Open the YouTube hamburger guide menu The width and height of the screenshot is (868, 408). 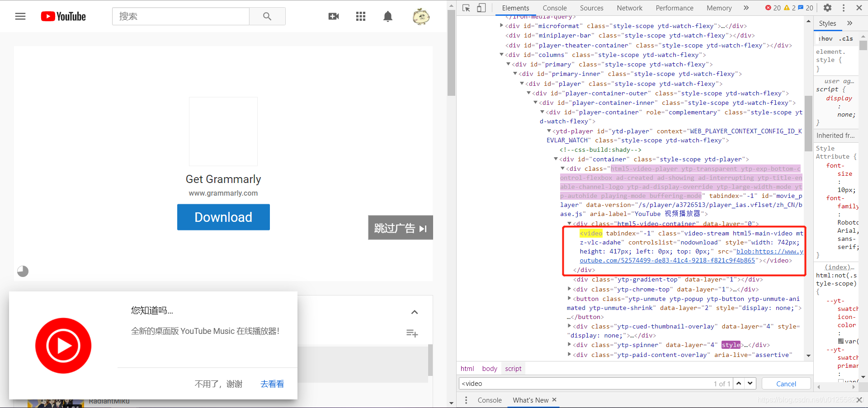point(20,16)
